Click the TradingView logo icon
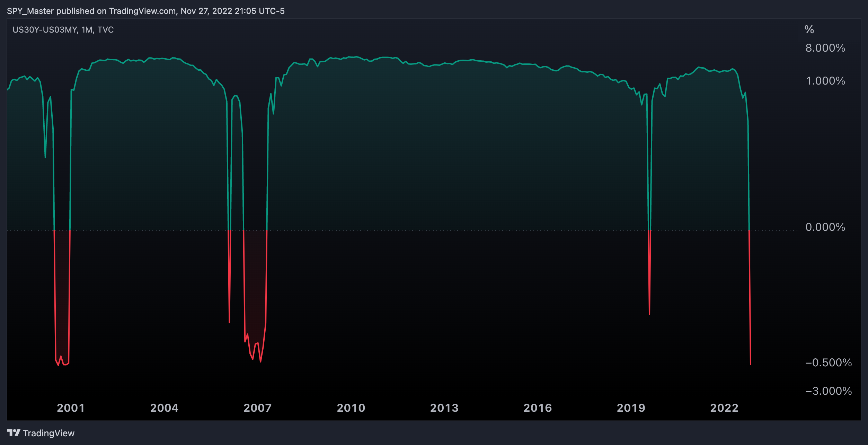The image size is (868, 445). 14,433
